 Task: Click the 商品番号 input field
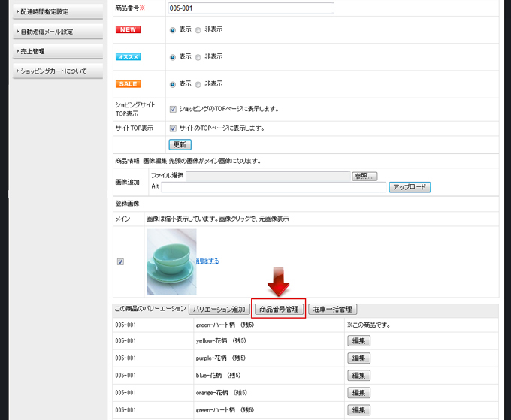click(x=251, y=8)
